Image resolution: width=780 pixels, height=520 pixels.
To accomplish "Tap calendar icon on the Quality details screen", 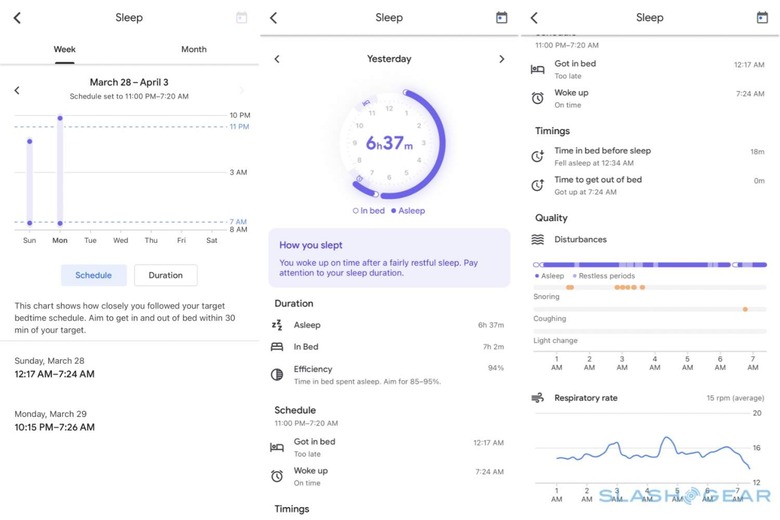I will 762,18.
